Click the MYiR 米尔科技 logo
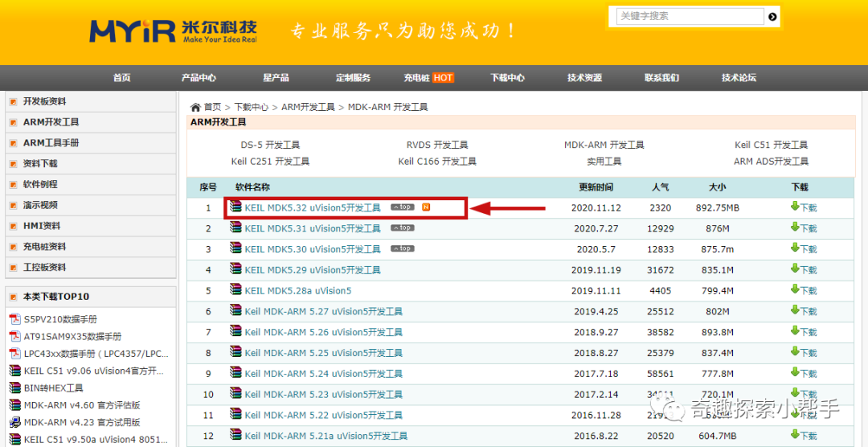This screenshot has width=868, height=447. [x=174, y=31]
